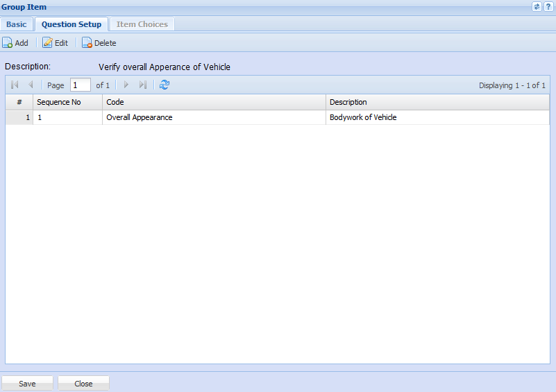
Task: Click the help question mark icon
Action: coord(548,6)
